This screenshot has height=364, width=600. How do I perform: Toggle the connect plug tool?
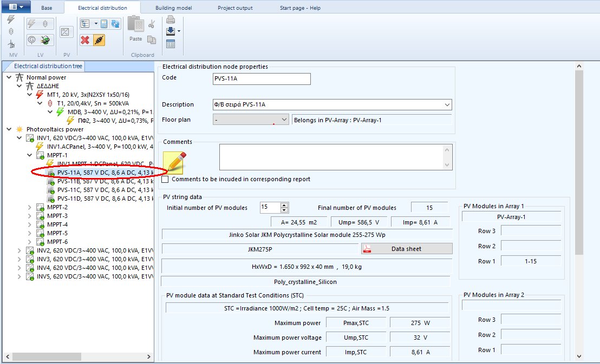click(99, 41)
